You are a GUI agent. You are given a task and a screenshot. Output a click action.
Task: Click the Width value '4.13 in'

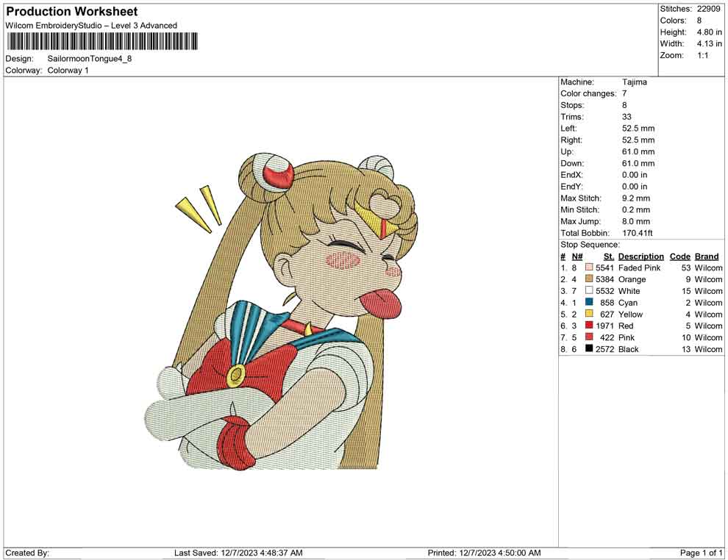pyautogui.click(x=710, y=43)
